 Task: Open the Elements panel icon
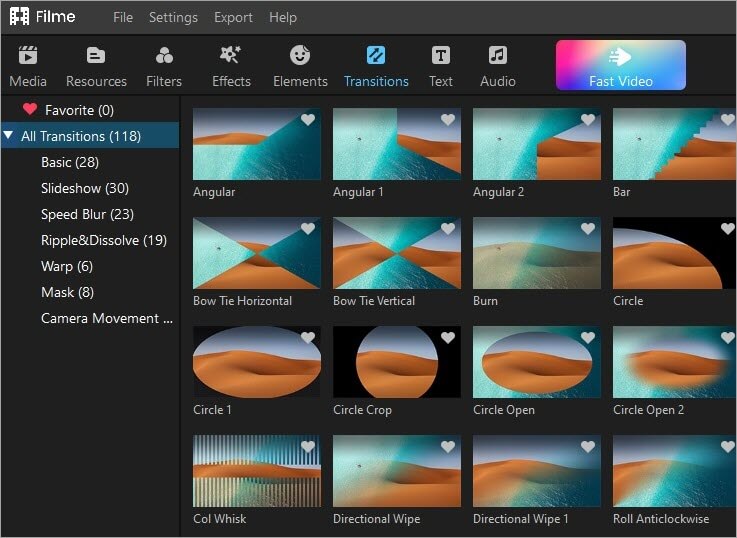tap(300, 56)
